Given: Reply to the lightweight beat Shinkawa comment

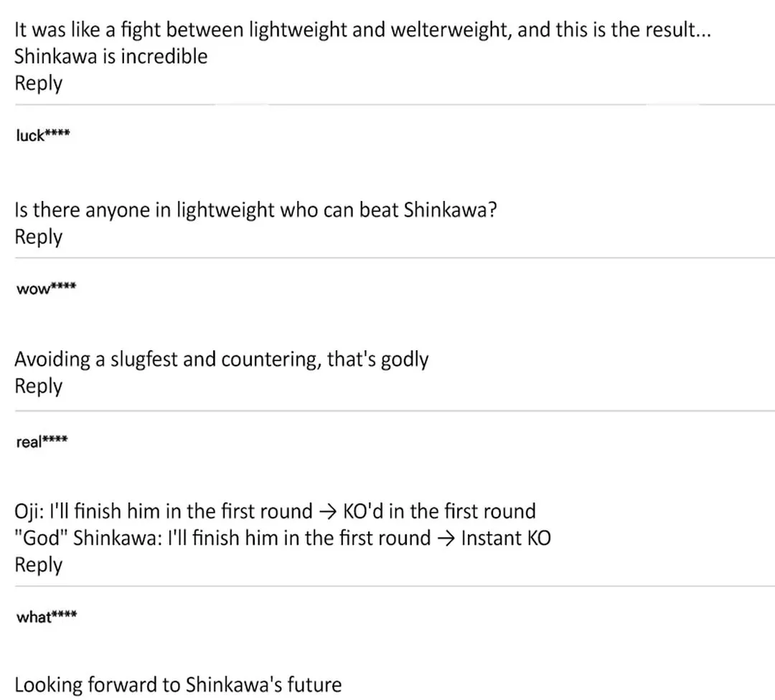Looking at the screenshot, I should point(39,237).
